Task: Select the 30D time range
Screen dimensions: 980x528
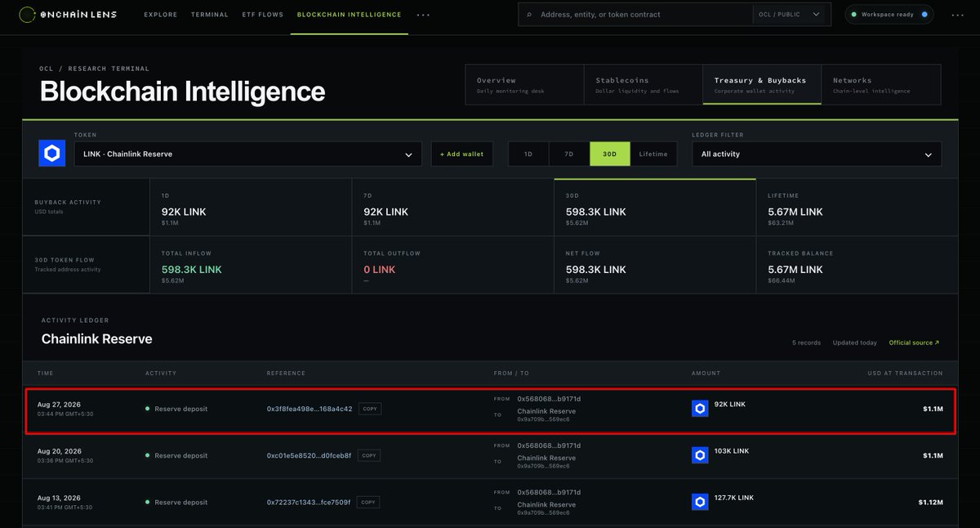Action: pos(610,154)
